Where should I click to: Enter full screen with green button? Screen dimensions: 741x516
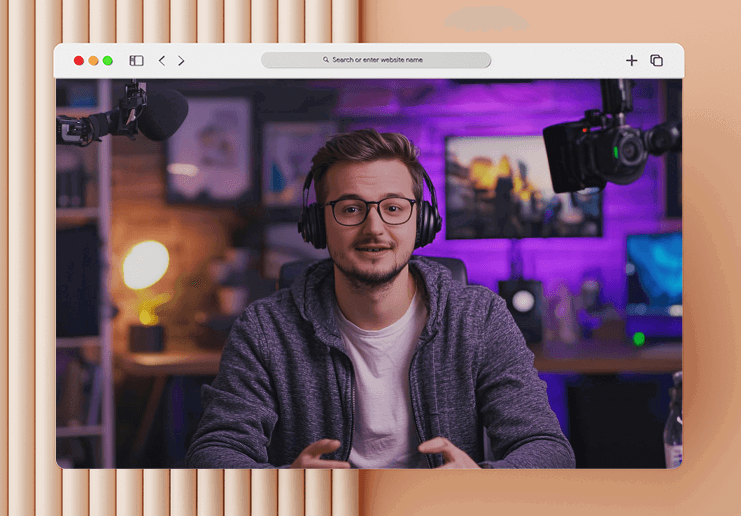[108, 61]
